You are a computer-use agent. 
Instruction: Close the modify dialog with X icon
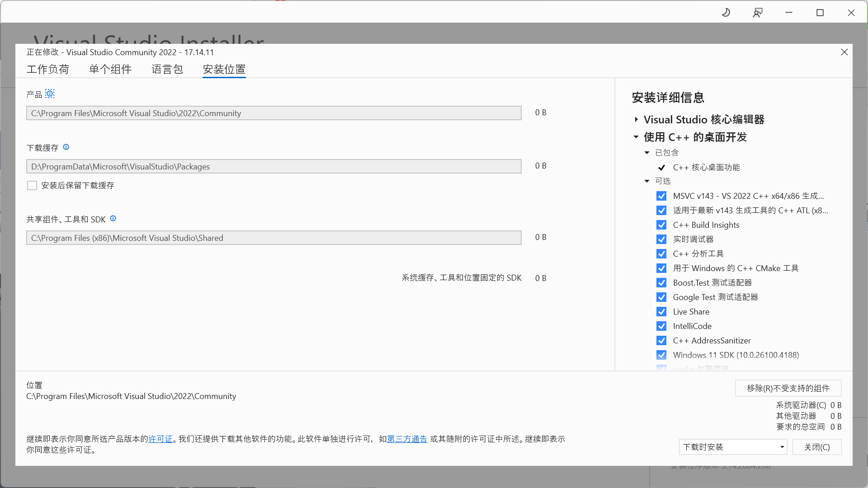844,52
